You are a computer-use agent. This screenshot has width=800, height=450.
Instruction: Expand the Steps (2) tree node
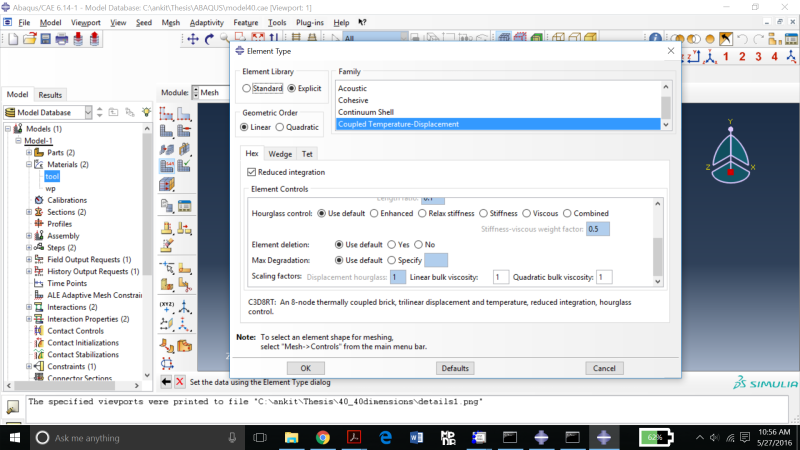pyautogui.click(x=29, y=247)
